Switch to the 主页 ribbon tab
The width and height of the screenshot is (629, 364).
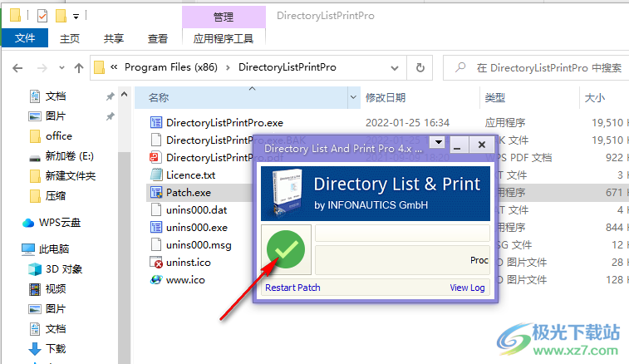[70, 38]
